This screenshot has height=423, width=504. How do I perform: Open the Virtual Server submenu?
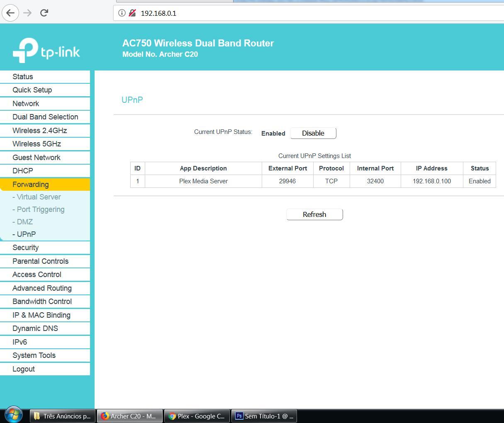point(37,197)
